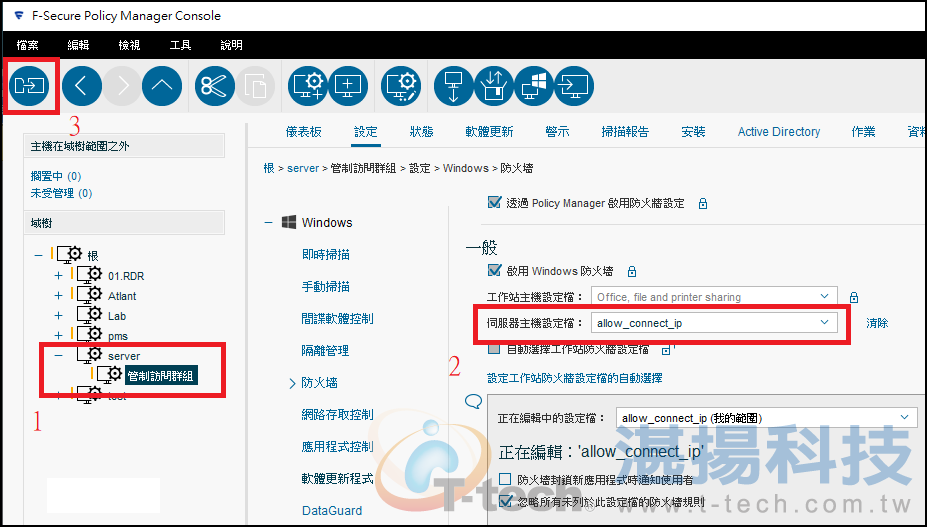Click the push install monitor-arrow icon
The image size is (927, 527).
pos(574,86)
